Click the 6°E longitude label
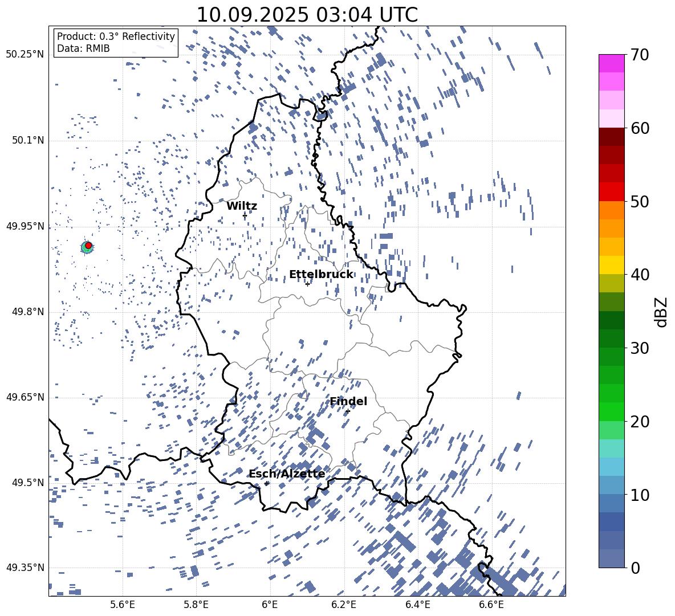 coord(270,605)
